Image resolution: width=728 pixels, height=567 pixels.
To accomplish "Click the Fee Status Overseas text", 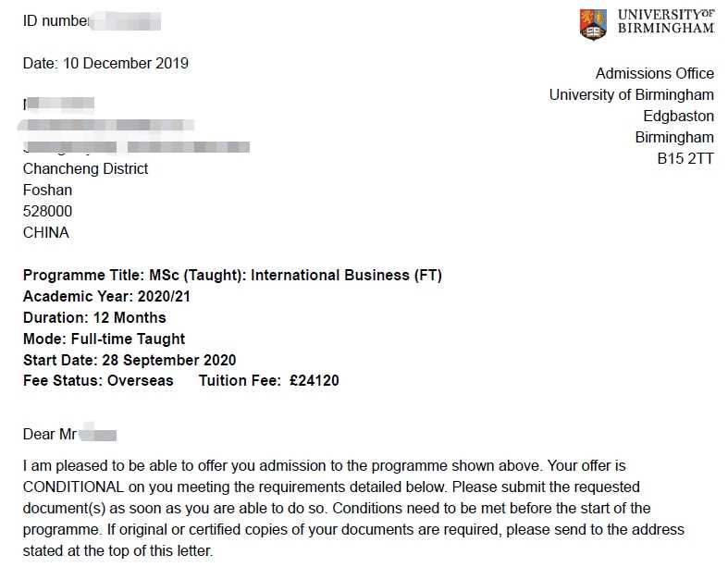I will pos(98,381).
